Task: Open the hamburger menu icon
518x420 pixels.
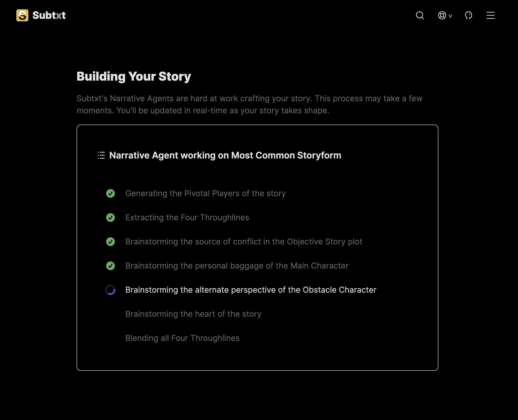Action: [x=491, y=15]
